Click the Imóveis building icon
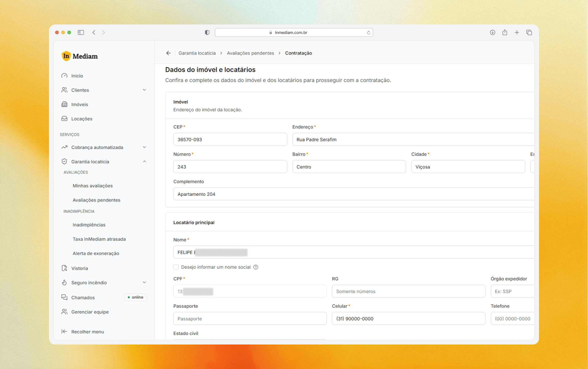Viewport: 588px width, 369px height. [64, 104]
